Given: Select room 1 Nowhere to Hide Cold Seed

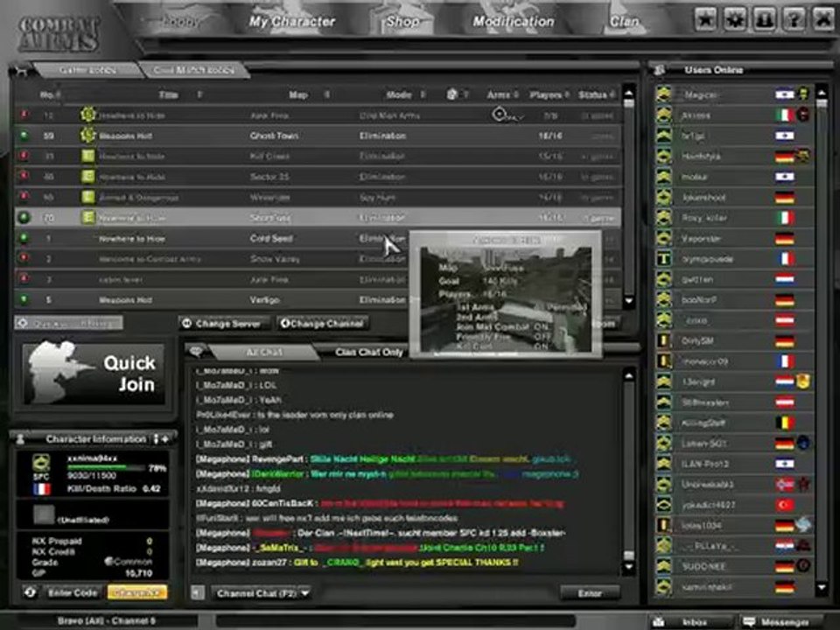Looking at the screenshot, I should [x=318, y=238].
